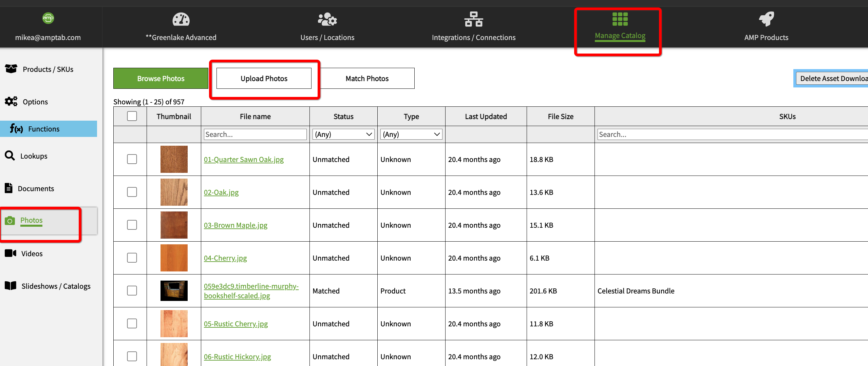This screenshot has height=366, width=868.
Task: Click the Greenlake Advanced dashboard gauge icon
Action: point(181,19)
